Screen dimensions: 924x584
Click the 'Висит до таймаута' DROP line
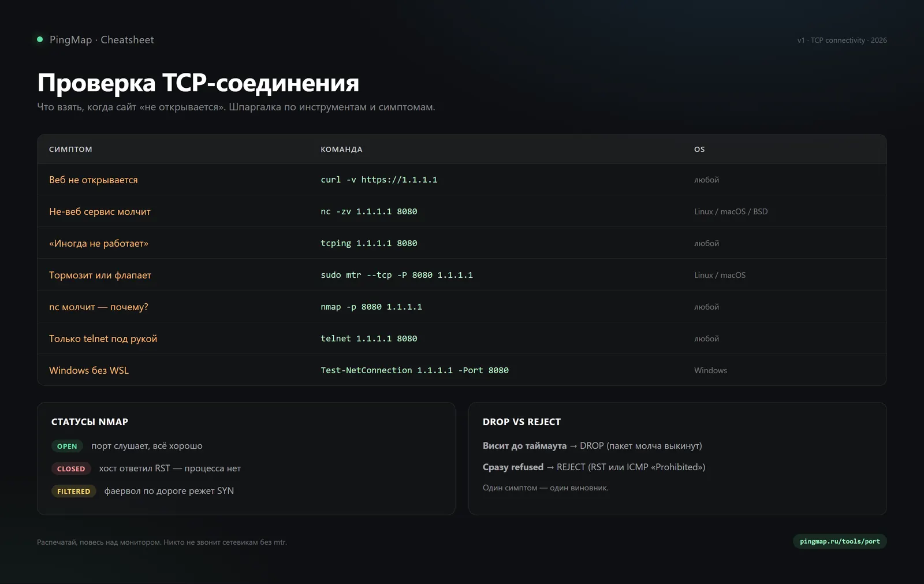point(593,446)
